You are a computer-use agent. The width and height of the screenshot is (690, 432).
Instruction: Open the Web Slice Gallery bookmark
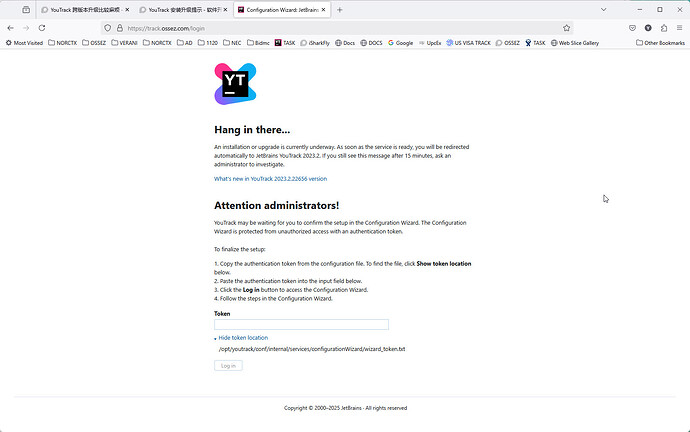[x=575, y=43]
